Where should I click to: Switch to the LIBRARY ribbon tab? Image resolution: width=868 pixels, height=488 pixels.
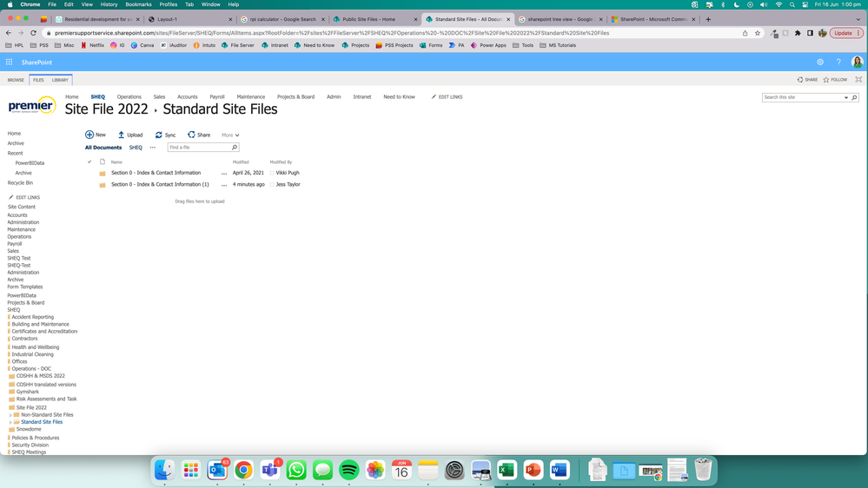click(x=60, y=80)
